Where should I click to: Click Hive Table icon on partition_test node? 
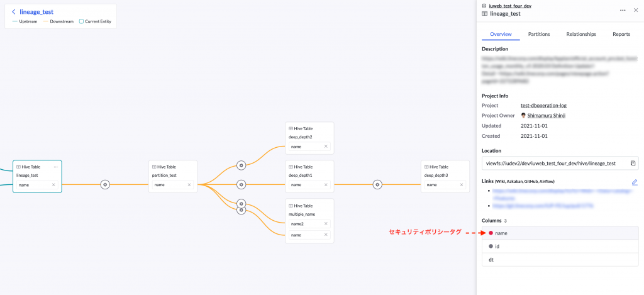tap(154, 167)
